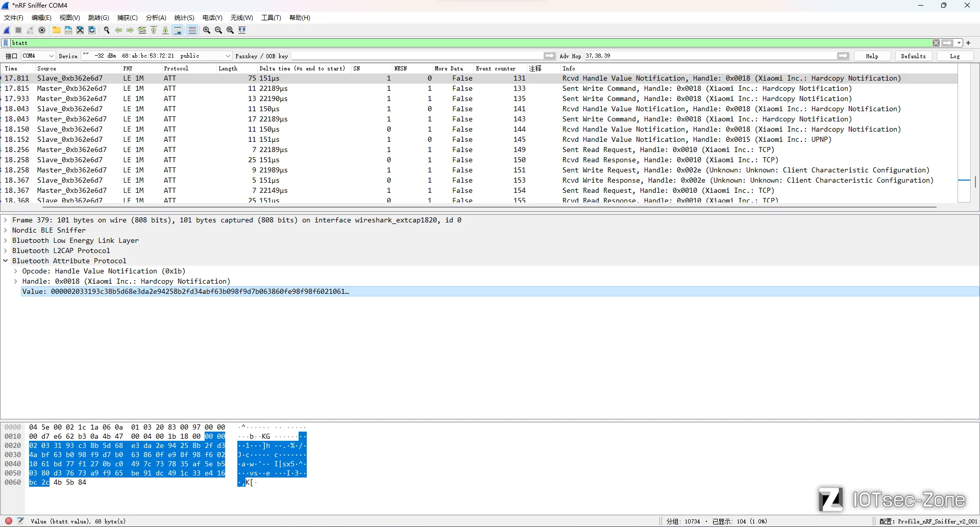Screen dimensions: 980x527
Task: Collapse Bluetooth Attribute Protocol section
Action: 6,261
